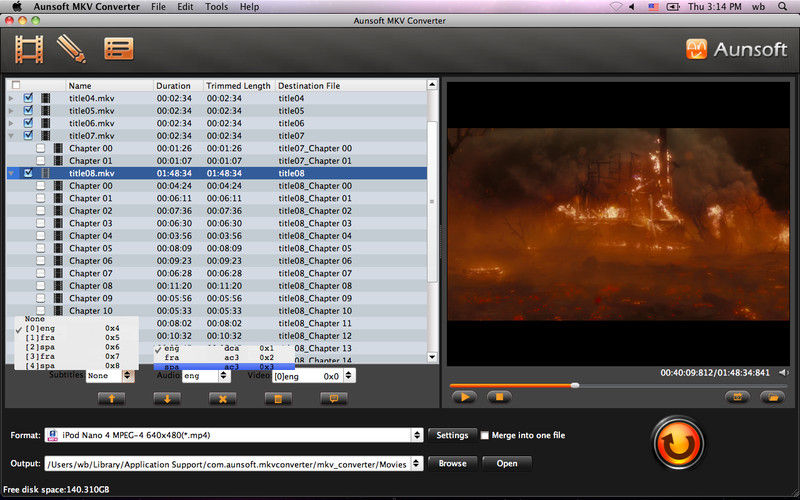
Task: Click the film icon of title08.mkv
Action: (46, 173)
